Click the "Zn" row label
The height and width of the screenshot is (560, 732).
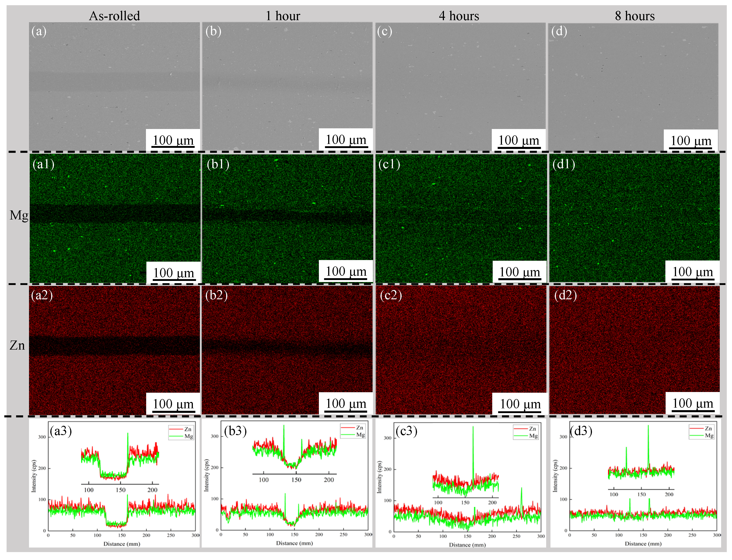click(x=17, y=345)
